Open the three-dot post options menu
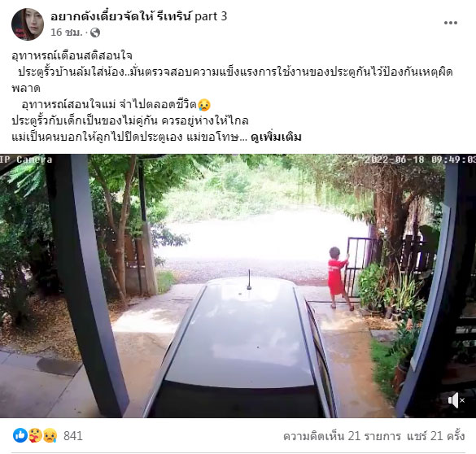 pyautogui.click(x=451, y=23)
